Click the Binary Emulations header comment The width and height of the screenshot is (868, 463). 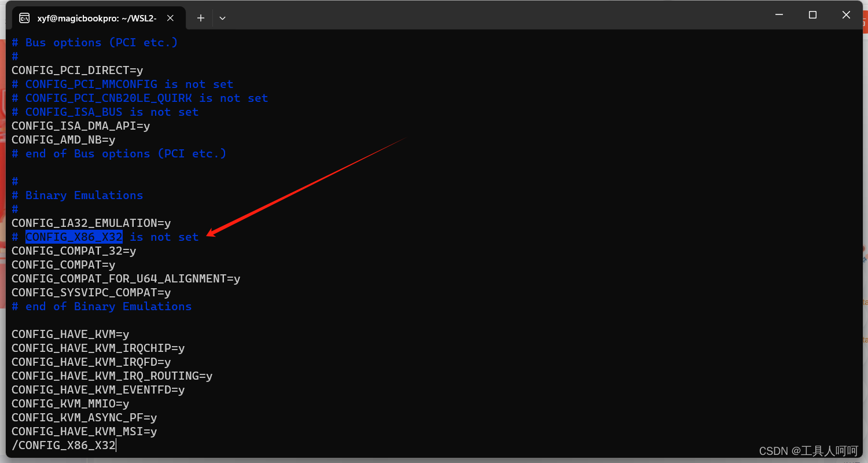pyautogui.click(x=77, y=196)
